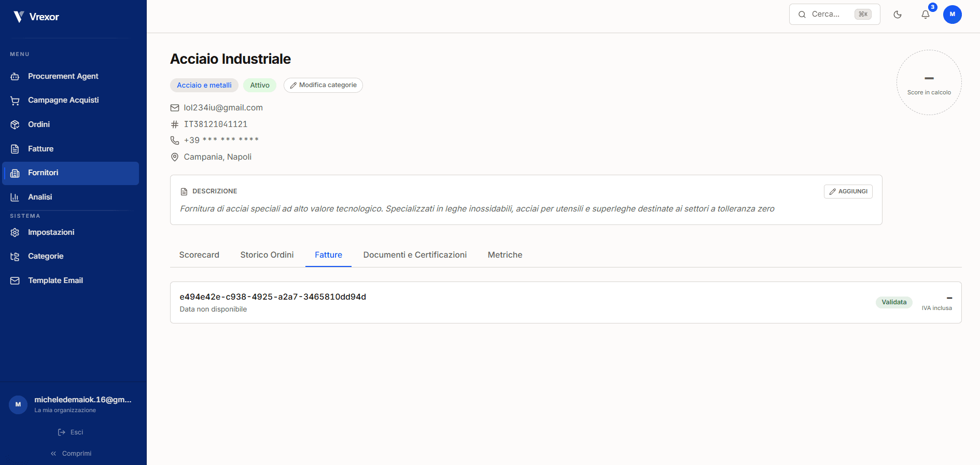Image resolution: width=980 pixels, height=465 pixels.
Task: Click the supplier email lol234iu@gmail.com
Action: point(223,108)
